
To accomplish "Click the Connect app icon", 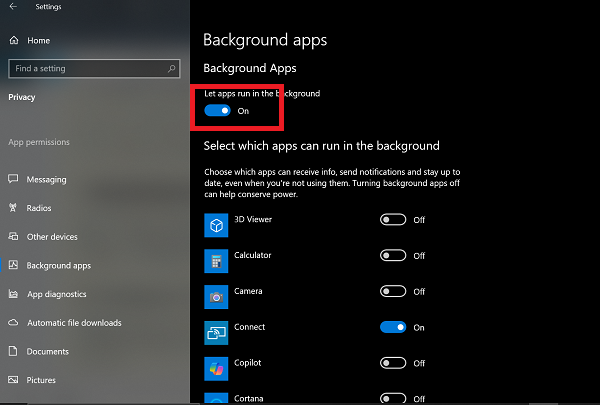I will (x=216, y=333).
